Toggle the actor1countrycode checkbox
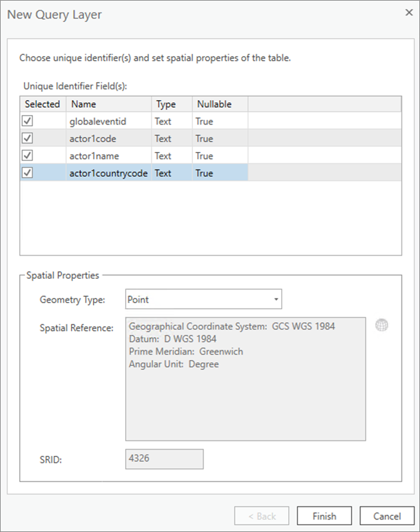The width and height of the screenshot is (420, 532). (27, 173)
